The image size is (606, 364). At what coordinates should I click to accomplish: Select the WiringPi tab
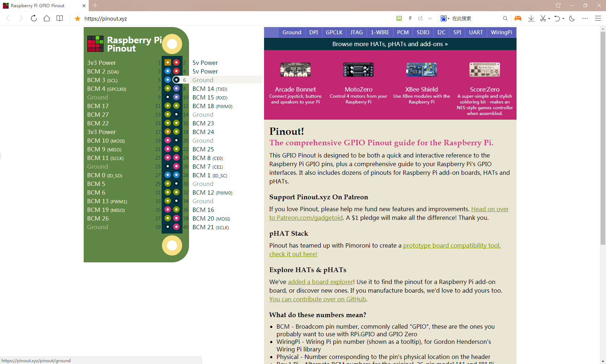[501, 32]
